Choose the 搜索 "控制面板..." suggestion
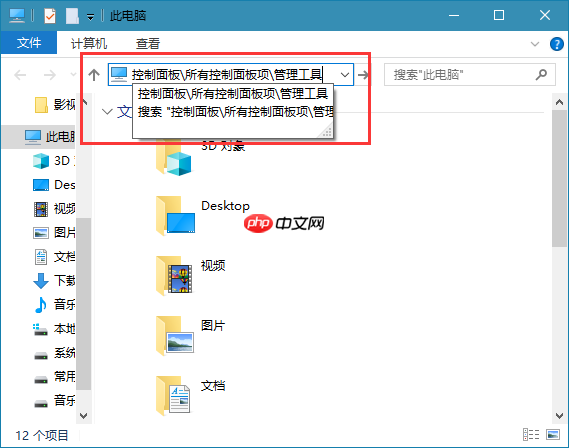The width and height of the screenshot is (569, 448). tap(233, 111)
